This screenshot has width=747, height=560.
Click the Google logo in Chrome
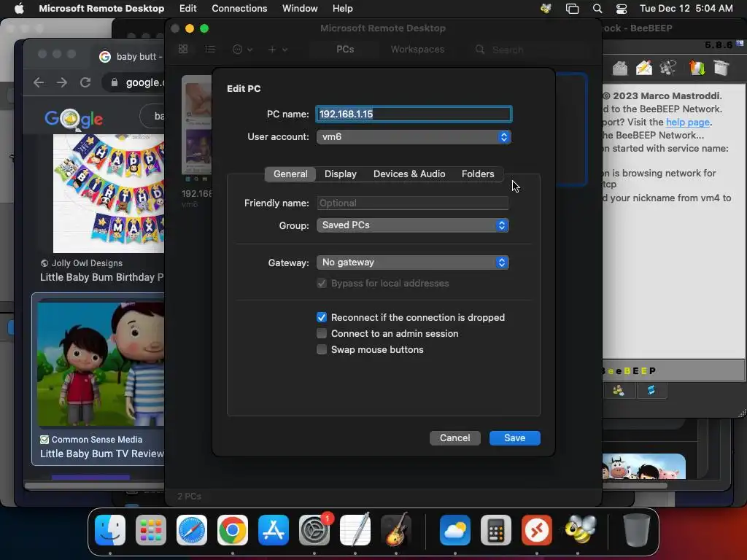click(x=74, y=119)
